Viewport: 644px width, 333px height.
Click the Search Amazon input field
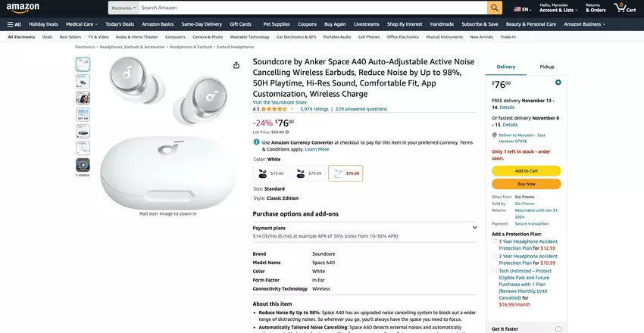point(312,8)
